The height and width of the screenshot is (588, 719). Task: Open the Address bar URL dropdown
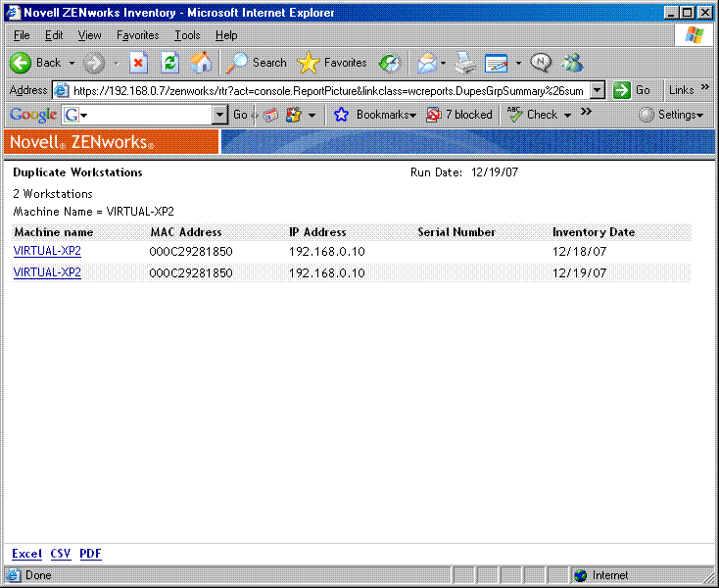pyautogui.click(x=597, y=91)
